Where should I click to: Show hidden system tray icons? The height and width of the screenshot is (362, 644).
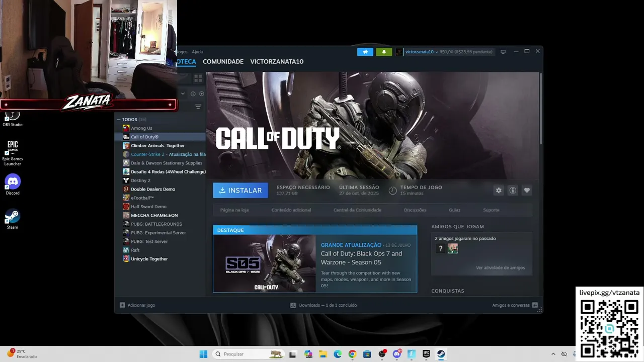tap(553, 354)
